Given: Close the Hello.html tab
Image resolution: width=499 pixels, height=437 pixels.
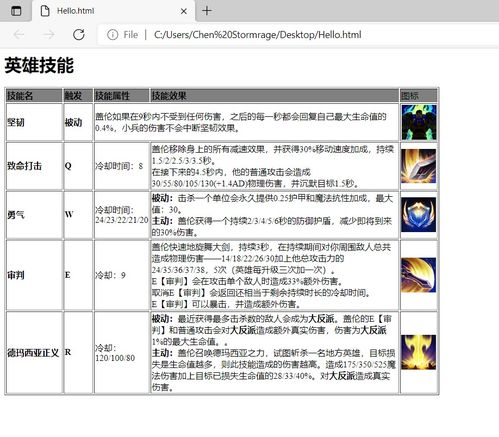Looking at the screenshot, I should [183, 11].
